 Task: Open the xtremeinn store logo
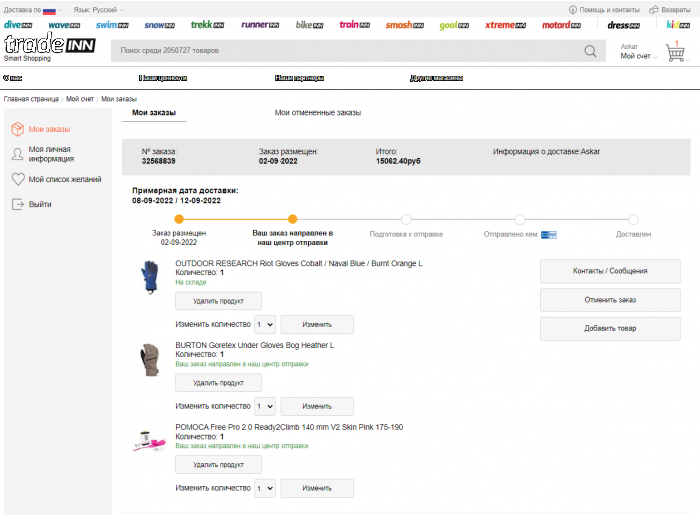click(x=505, y=25)
